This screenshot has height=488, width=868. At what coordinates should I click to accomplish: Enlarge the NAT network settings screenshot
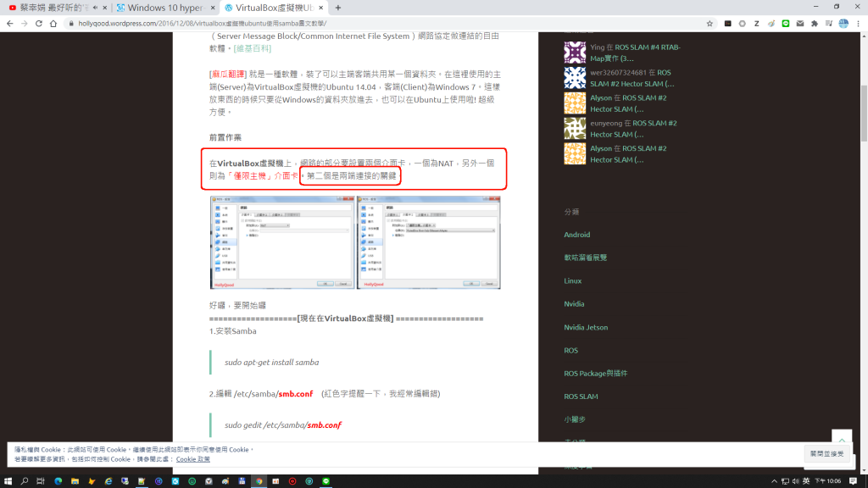[282, 242]
